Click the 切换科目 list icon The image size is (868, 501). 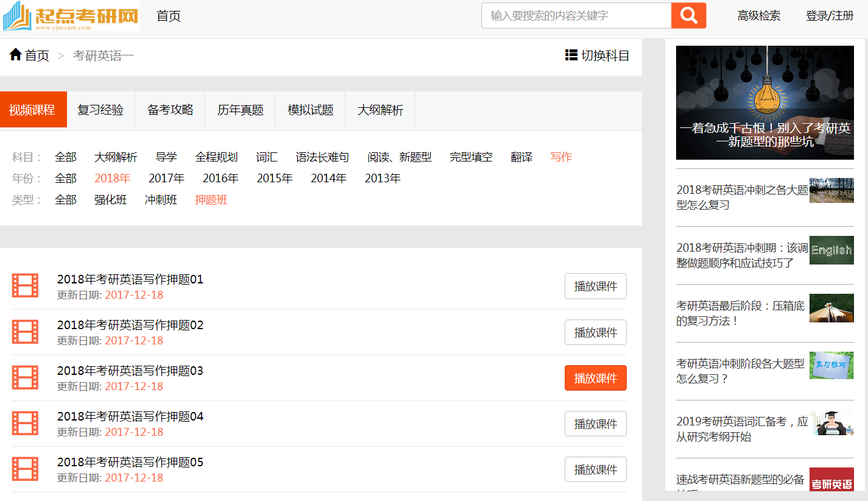(x=571, y=55)
